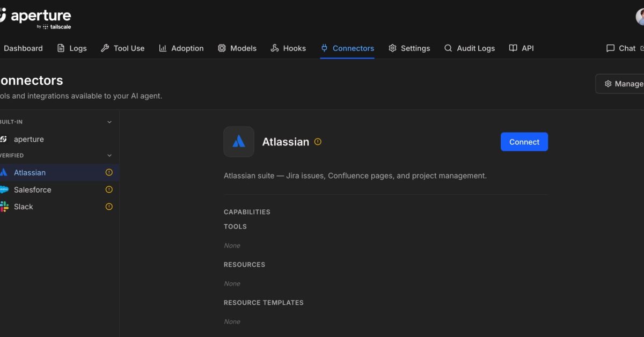This screenshot has height=337, width=644.
Task: Click the Models chip icon
Action: tap(222, 48)
